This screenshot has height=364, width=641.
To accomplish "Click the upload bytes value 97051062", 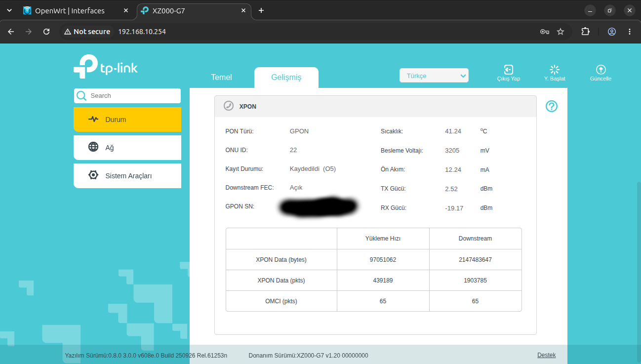I will coord(383,260).
